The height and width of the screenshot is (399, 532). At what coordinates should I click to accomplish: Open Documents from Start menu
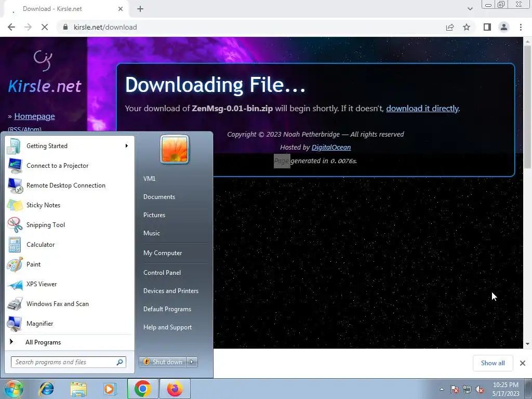pyautogui.click(x=159, y=197)
